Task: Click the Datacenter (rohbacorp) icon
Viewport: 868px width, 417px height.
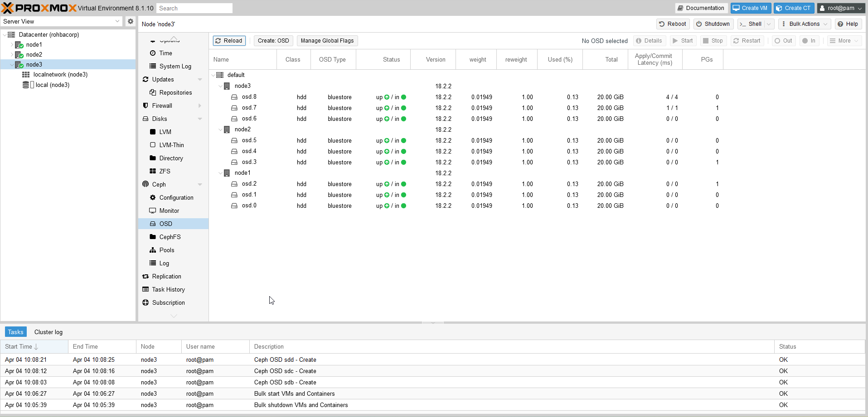Action: pyautogui.click(x=12, y=35)
